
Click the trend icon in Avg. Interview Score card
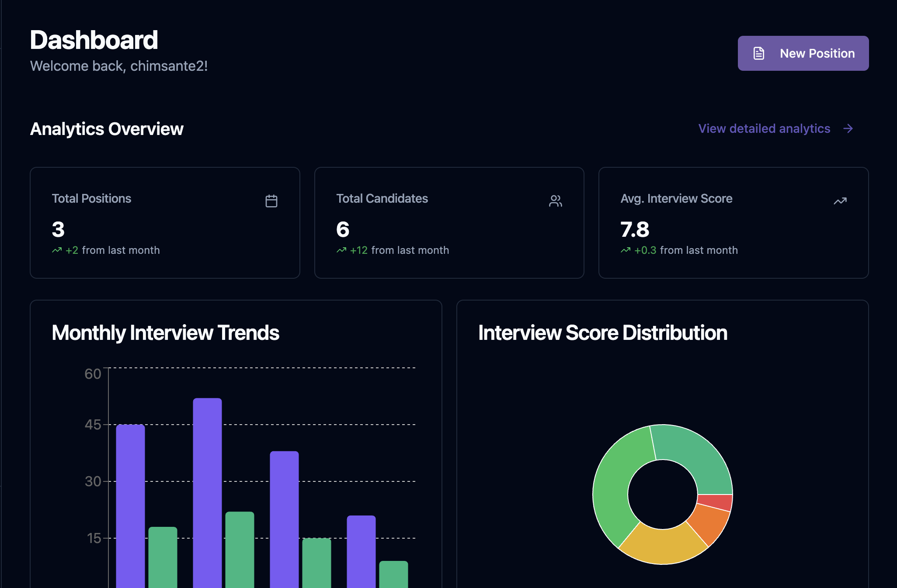point(840,201)
